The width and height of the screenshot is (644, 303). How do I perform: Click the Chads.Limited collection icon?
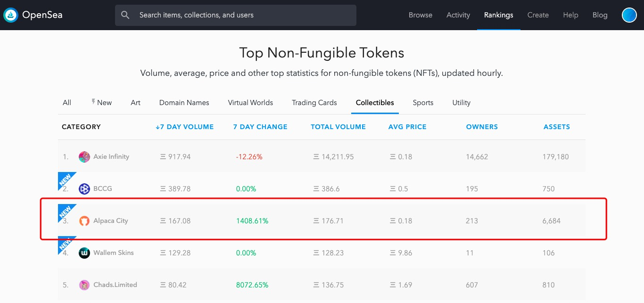[x=84, y=285]
